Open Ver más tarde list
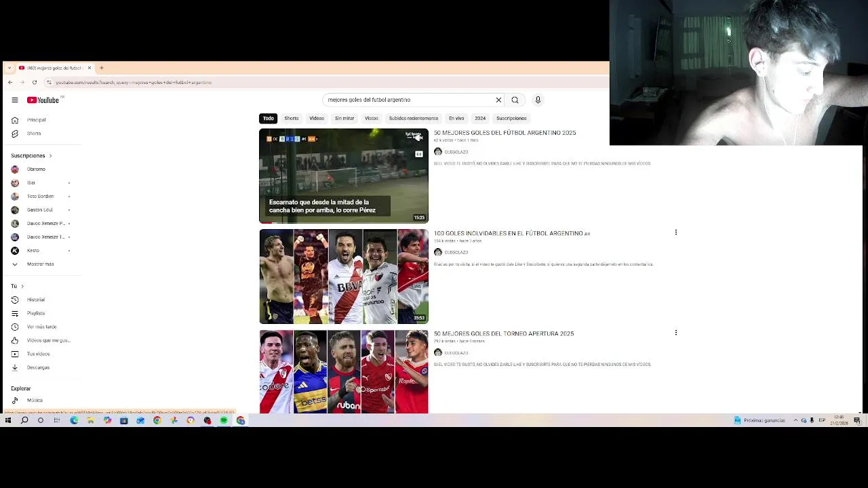868x488 pixels. (41, 327)
